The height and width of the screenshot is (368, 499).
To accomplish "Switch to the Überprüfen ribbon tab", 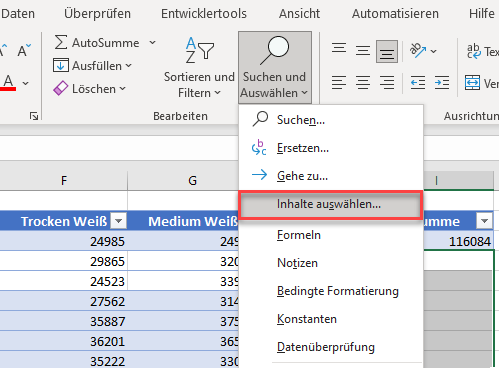I will point(97,14).
